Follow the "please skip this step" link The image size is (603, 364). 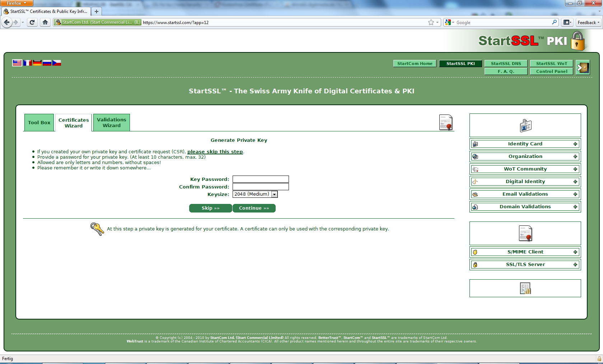coord(215,152)
